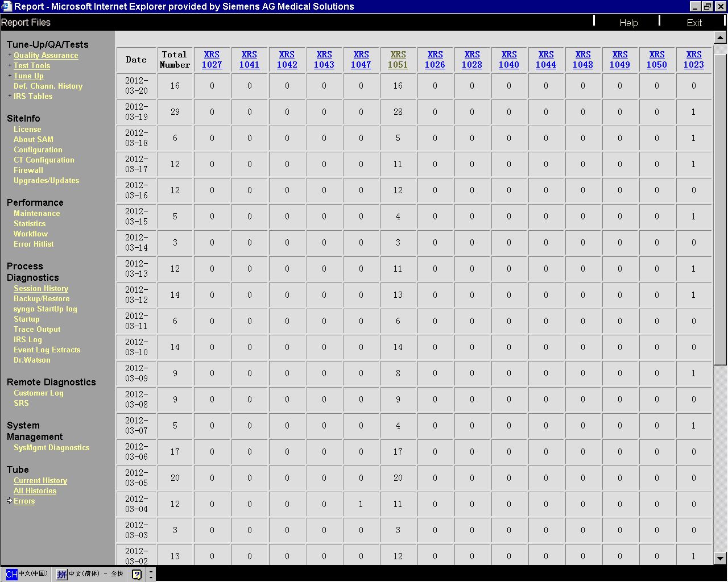The height and width of the screenshot is (582, 728).
Task: Click the Chinese Simplified IME icon
Action: tap(62, 575)
